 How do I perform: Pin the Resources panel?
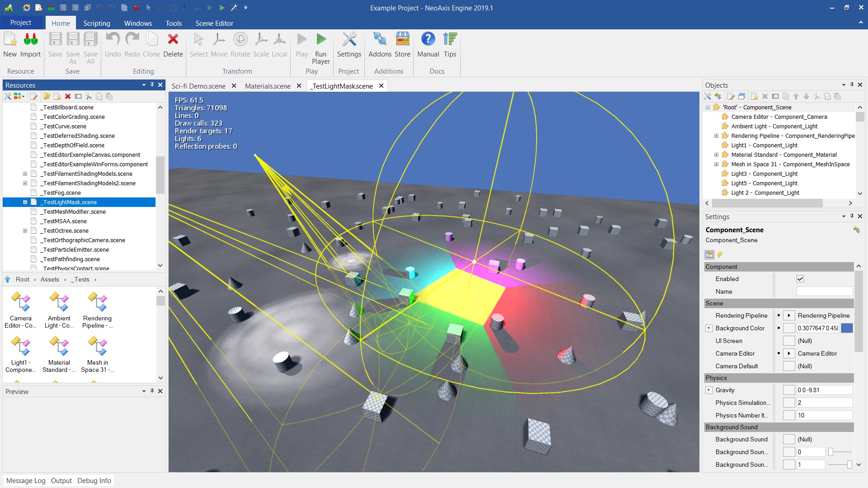151,85
